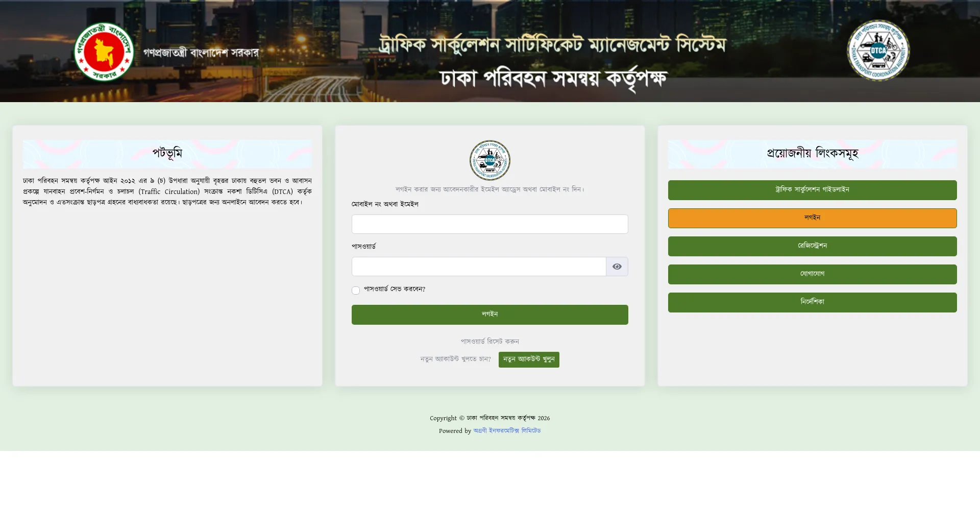Click the প্রয়োজনীয় লিংকসমূহ panel heading
The height and width of the screenshot is (507, 980).
(813, 154)
